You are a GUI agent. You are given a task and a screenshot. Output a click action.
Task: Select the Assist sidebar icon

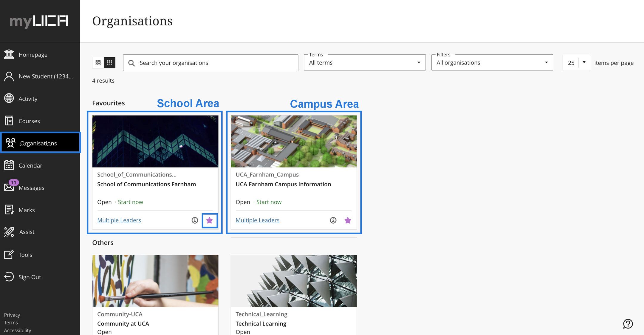27,232
